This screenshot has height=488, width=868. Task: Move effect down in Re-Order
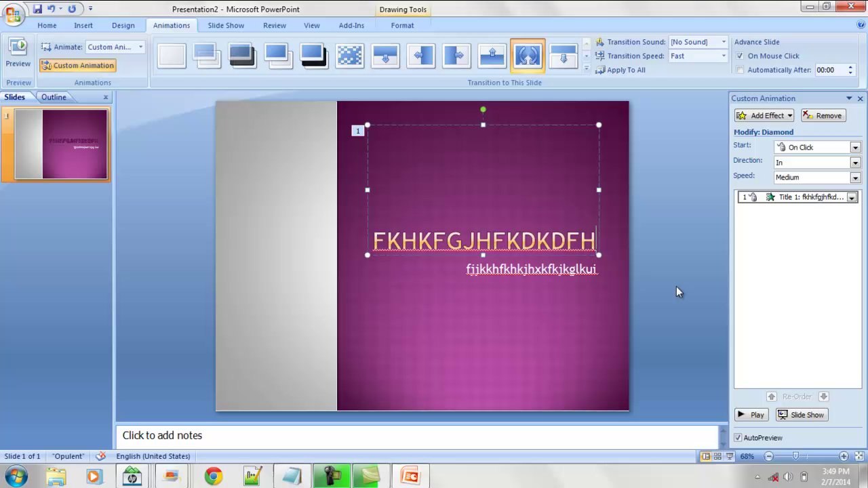(823, 396)
